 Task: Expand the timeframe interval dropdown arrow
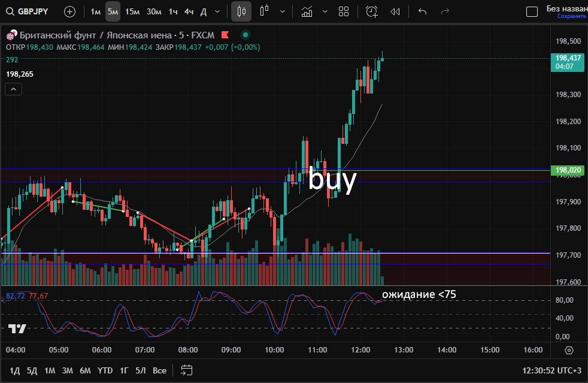(217, 11)
